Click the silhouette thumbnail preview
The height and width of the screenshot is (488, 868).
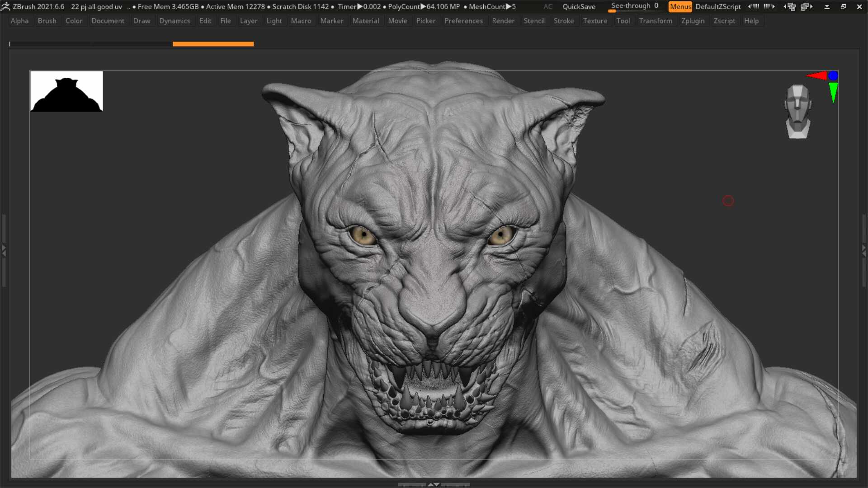click(x=66, y=91)
